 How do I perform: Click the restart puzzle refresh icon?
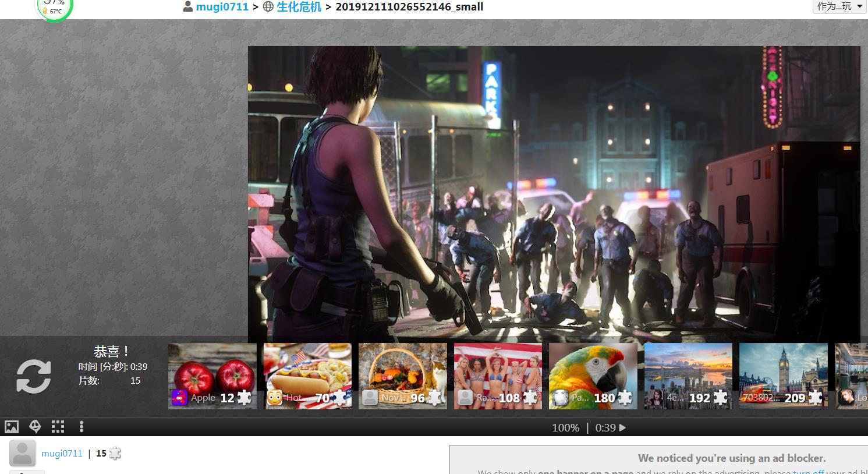coord(34,376)
